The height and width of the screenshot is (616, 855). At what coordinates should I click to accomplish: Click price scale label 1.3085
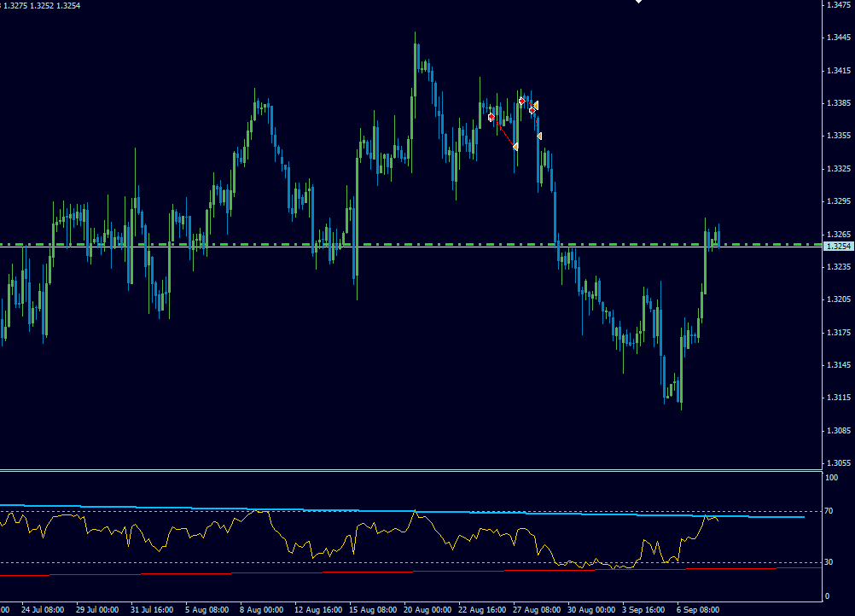[x=839, y=431]
